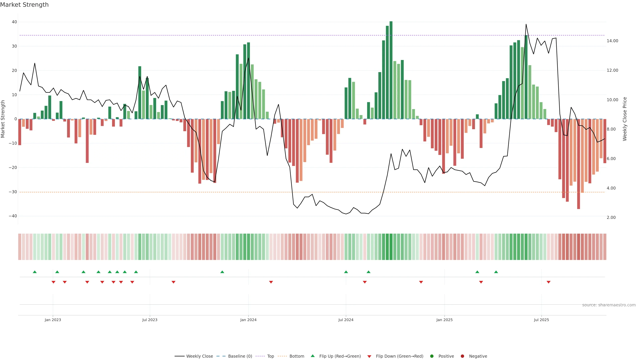644x362 pixels.
Task: Click the Negative red circle legend icon
Action: (x=462, y=356)
